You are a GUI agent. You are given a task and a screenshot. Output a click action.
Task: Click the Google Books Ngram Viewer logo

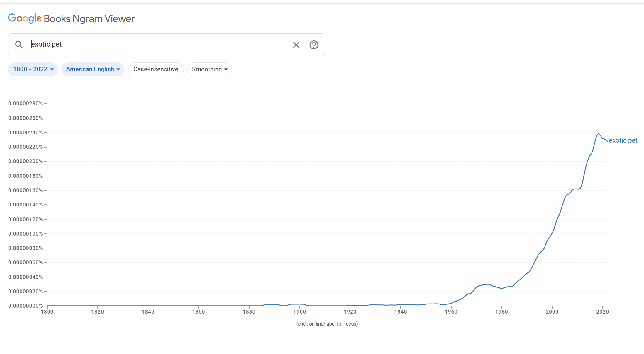[x=71, y=18]
